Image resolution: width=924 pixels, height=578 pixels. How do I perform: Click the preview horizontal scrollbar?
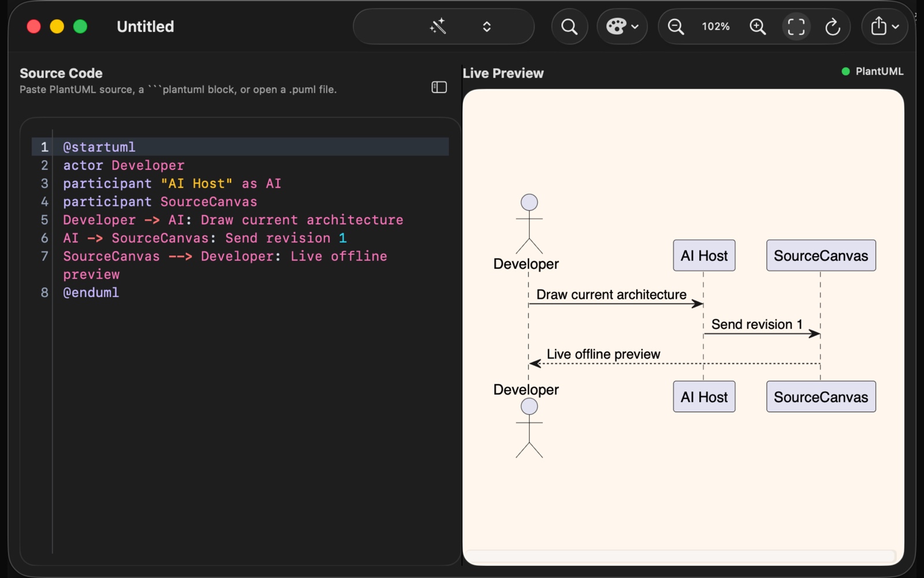681,556
